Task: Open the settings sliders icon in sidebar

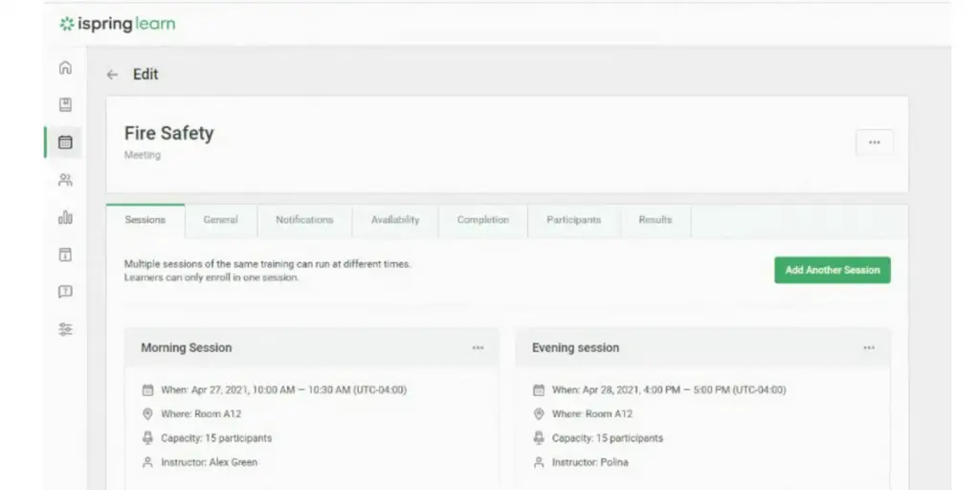Action: click(65, 329)
